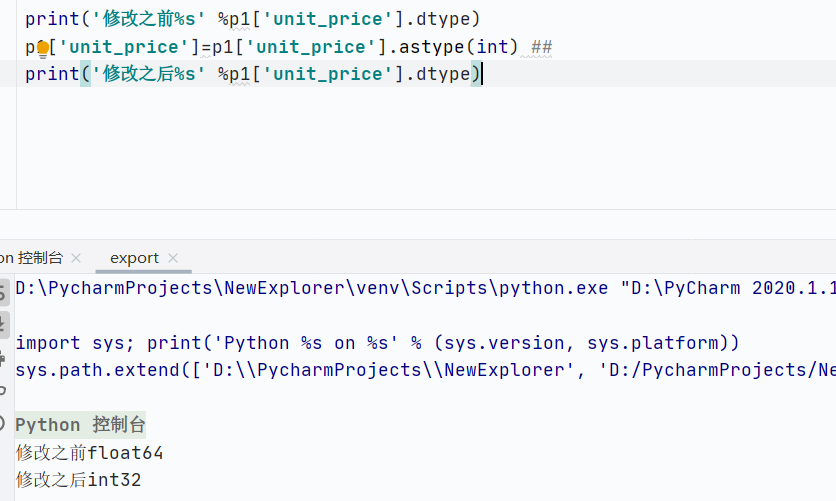Close the export tab
This screenshot has height=501, width=836.
[x=173, y=258]
